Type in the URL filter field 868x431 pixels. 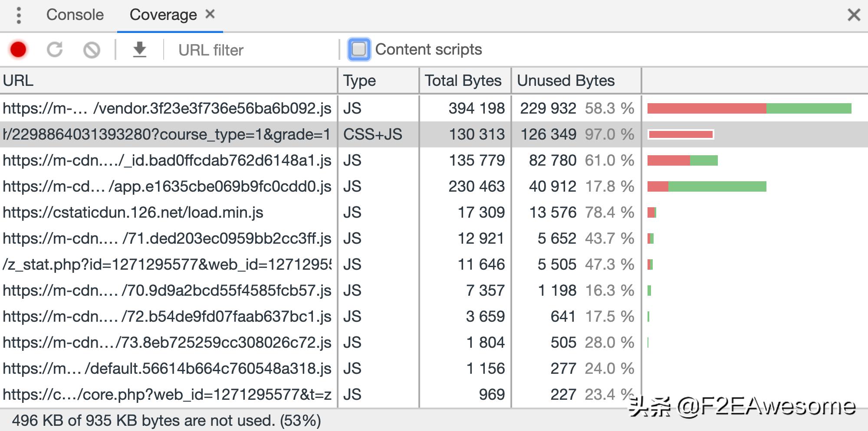click(x=252, y=50)
